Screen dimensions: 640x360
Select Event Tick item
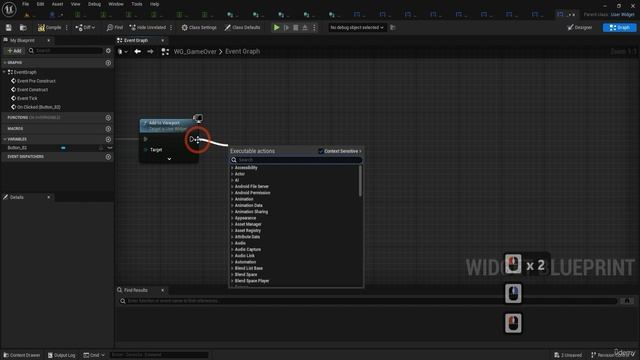coord(27,98)
